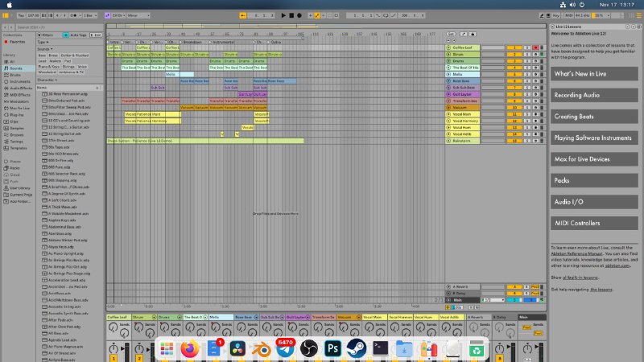Edit the tempo value field

(33, 15)
